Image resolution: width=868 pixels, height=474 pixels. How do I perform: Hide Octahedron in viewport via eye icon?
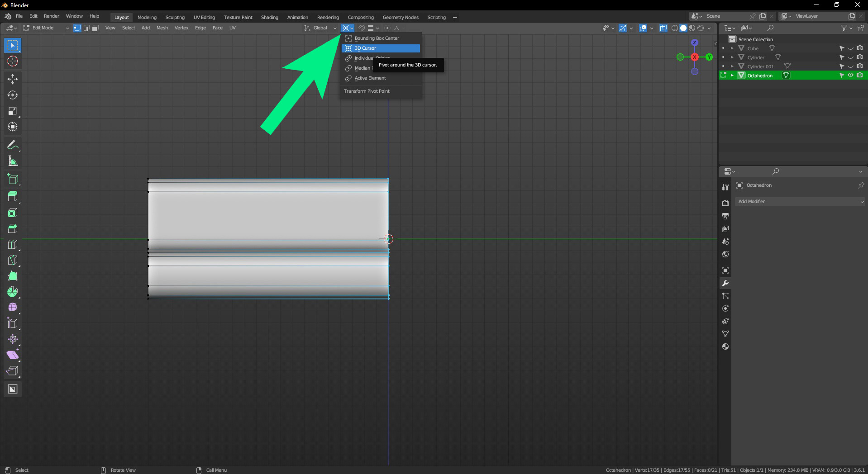(x=850, y=76)
